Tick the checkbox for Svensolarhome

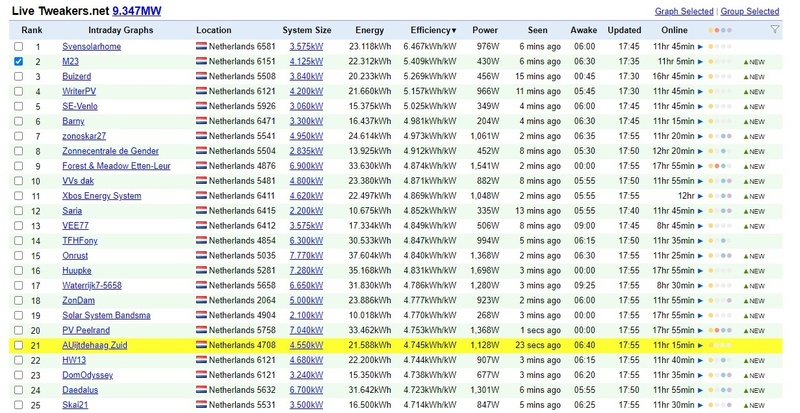coord(18,46)
